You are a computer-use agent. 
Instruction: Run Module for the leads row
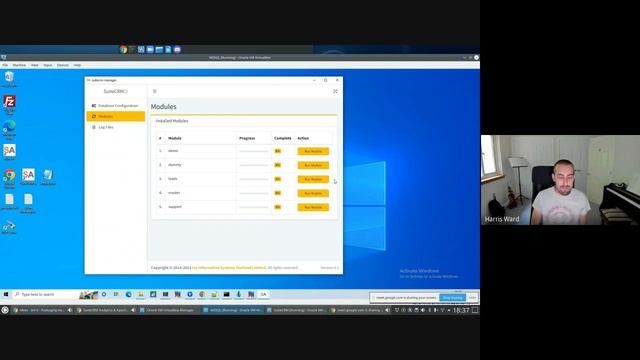313,179
